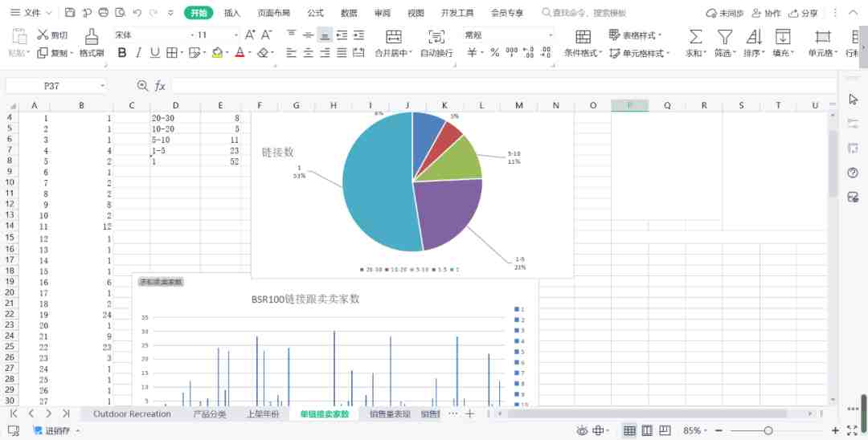Click the print icon in quick toolbar
This screenshot has height=440, width=868.
click(x=104, y=13)
